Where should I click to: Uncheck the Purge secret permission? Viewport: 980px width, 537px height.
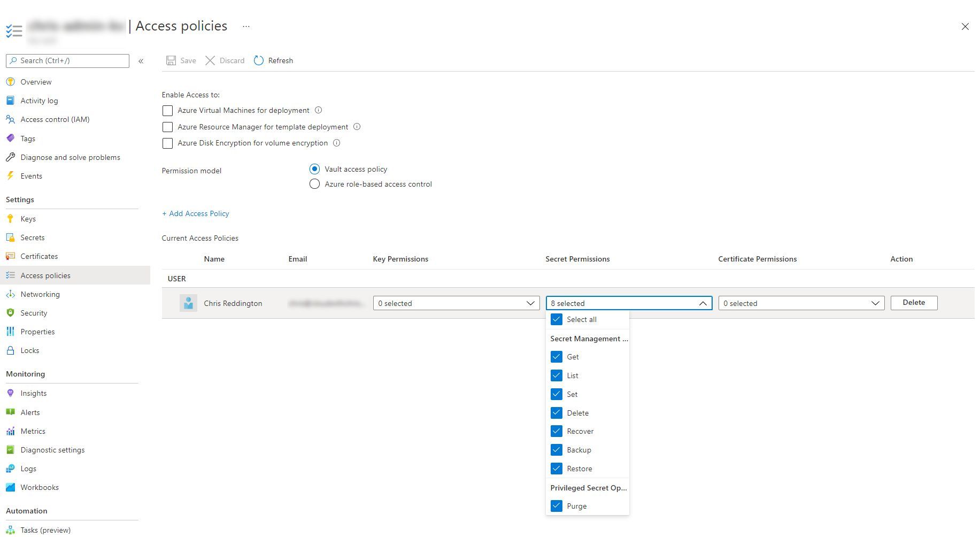click(x=556, y=506)
